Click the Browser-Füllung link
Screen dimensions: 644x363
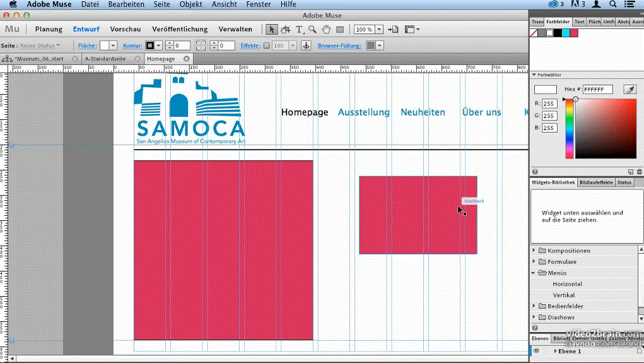click(339, 45)
